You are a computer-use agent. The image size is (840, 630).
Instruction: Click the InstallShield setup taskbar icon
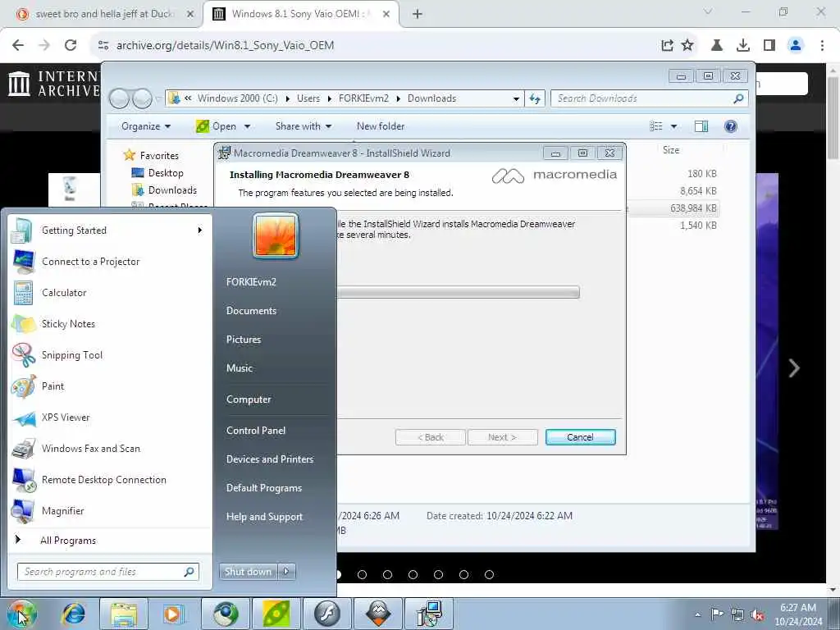coord(429,614)
